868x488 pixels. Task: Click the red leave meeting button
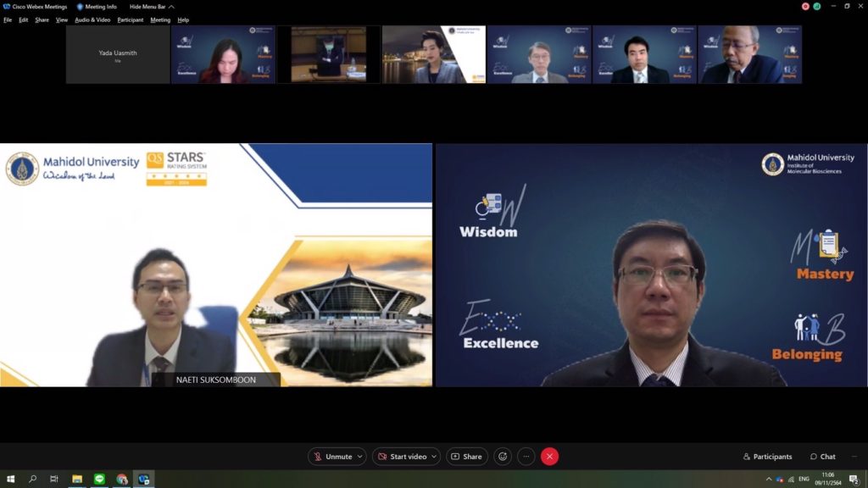(x=549, y=457)
